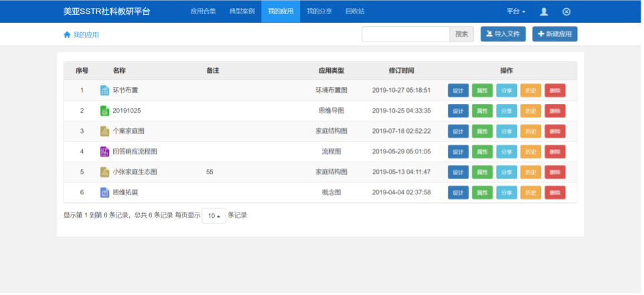Click 属性 button for 20191025
Screen dimensions: 644x295
coord(482,111)
